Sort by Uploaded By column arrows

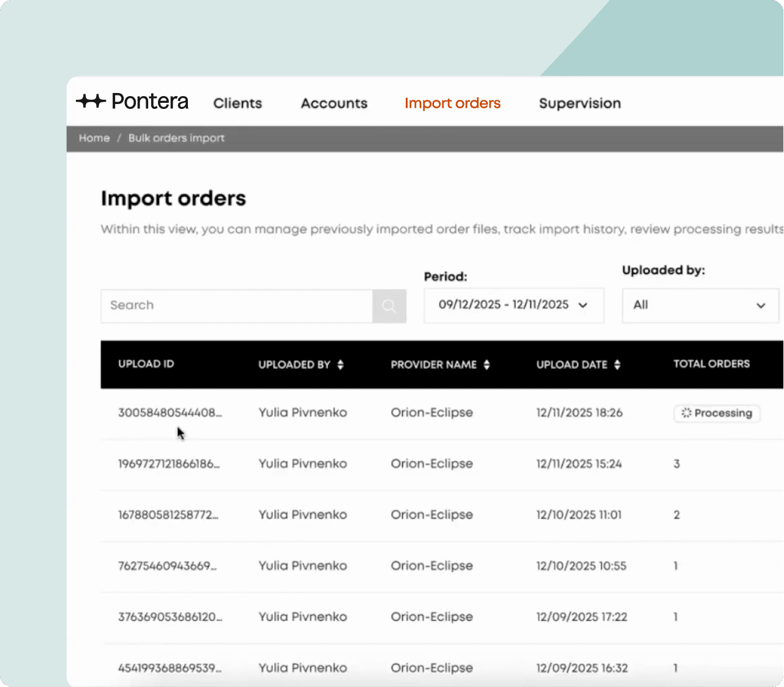[x=340, y=365]
